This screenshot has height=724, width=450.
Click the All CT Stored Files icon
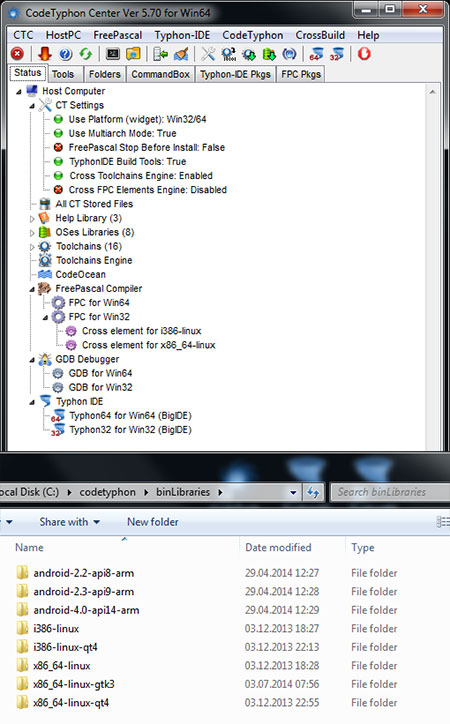click(x=45, y=204)
